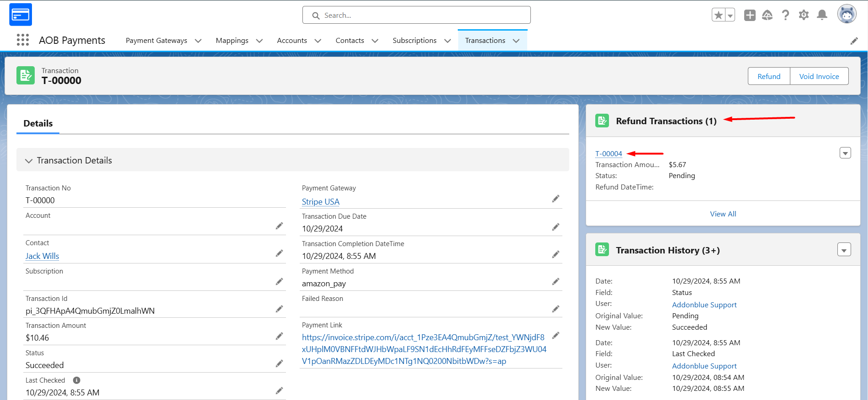Edit the Transaction Due Date pencil
868x400 pixels.
pos(556,227)
